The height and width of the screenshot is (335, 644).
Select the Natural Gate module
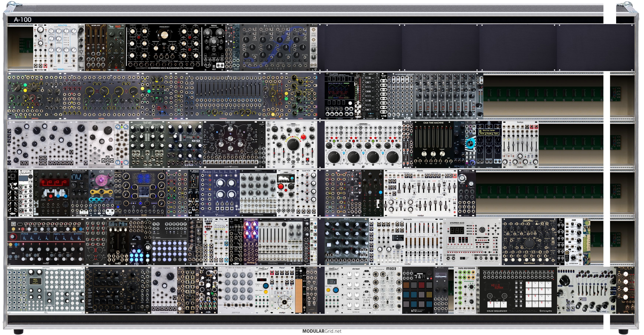(96, 47)
